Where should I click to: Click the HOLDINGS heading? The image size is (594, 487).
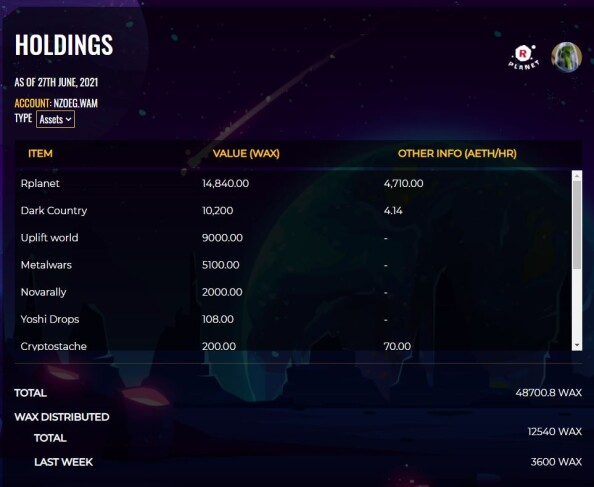(x=64, y=45)
